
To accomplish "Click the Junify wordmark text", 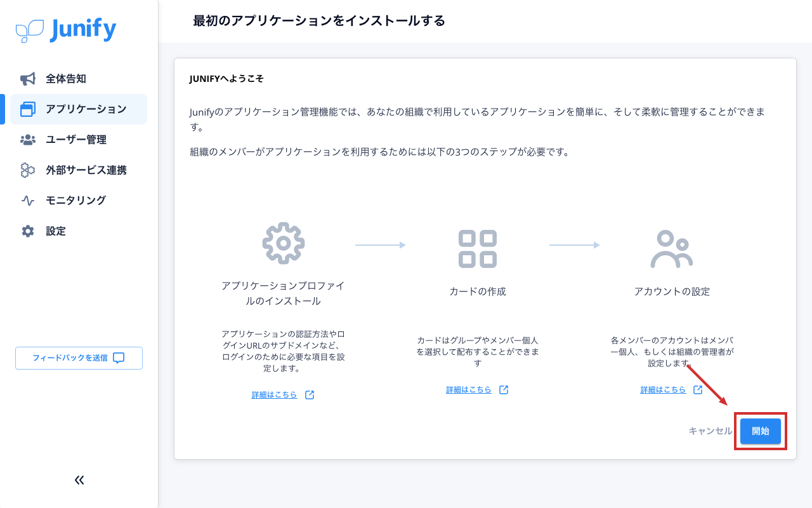I will coord(83,30).
